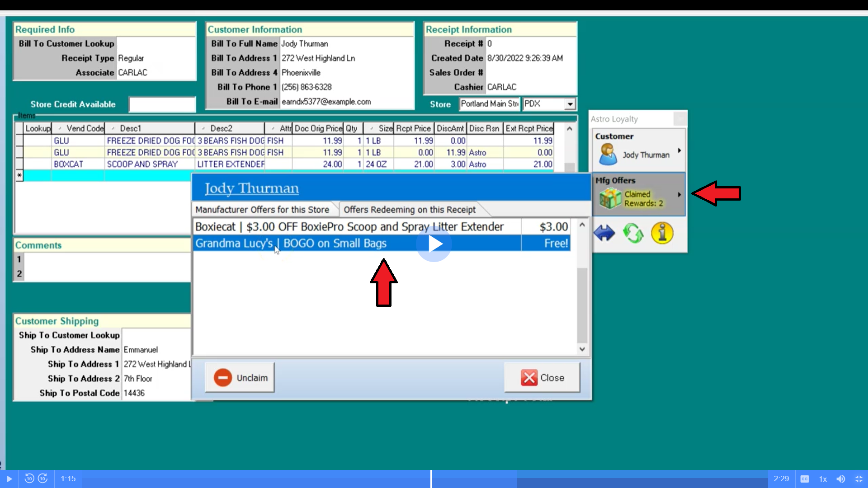The image size is (868, 488).
Task: Click the Claimed Rewards: 2 label
Action: pyautogui.click(x=644, y=199)
